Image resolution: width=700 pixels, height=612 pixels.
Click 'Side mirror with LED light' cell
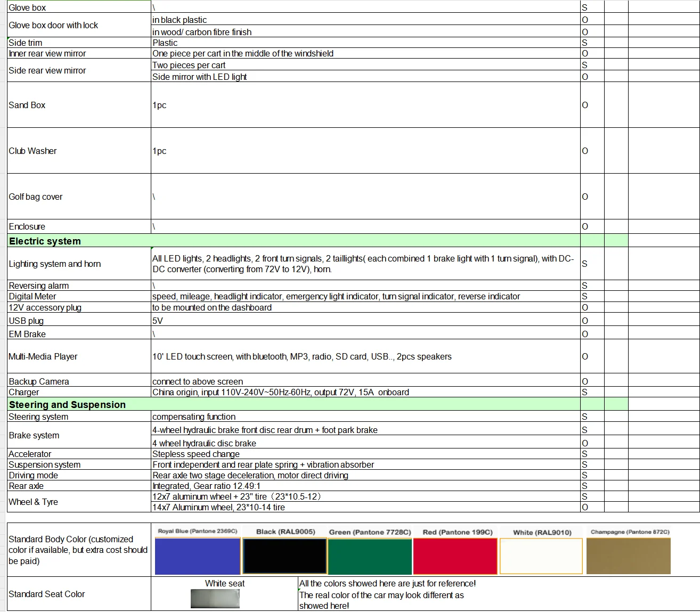[x=365, y=76]
